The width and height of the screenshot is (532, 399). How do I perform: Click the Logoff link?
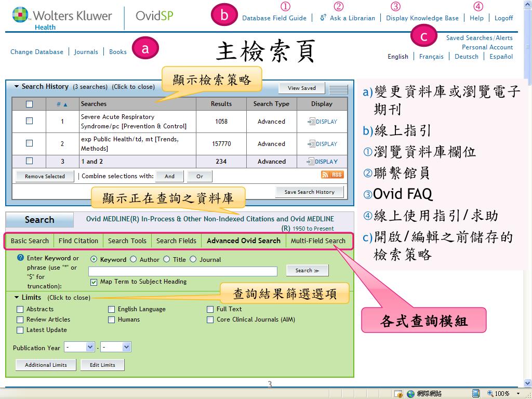(x=503, y=18)
